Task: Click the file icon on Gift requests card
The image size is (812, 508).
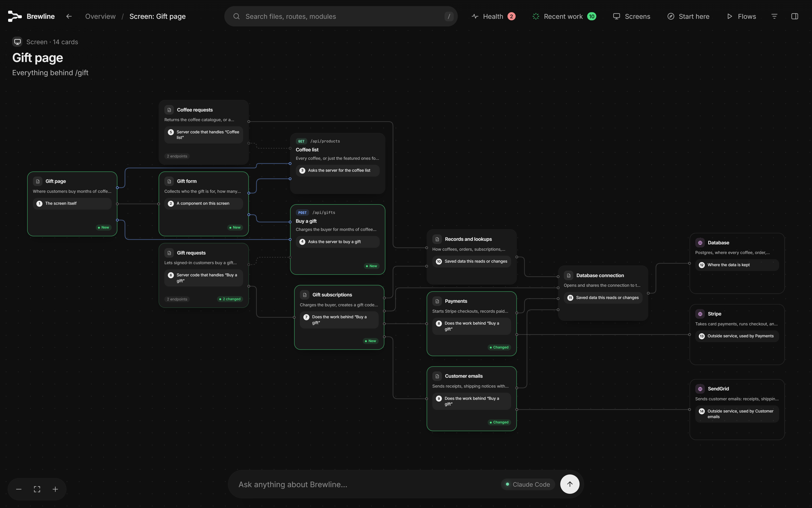Action: pos(169,253)
